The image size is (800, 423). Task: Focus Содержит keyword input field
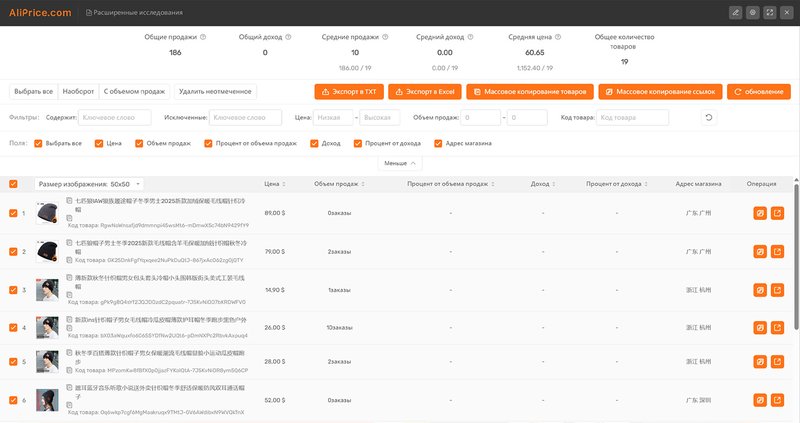[114, 117]
